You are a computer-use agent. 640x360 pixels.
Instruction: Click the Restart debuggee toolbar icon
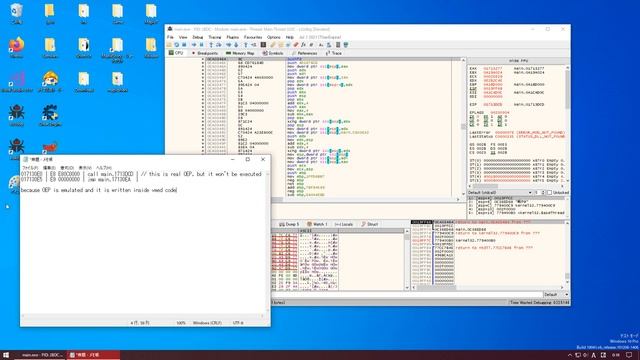coord(177,45)
